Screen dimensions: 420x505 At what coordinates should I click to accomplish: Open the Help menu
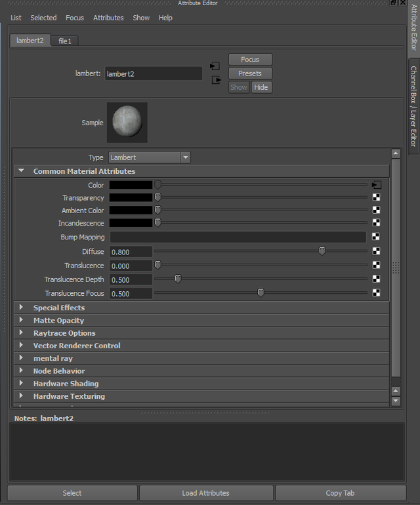click(165, 18)
